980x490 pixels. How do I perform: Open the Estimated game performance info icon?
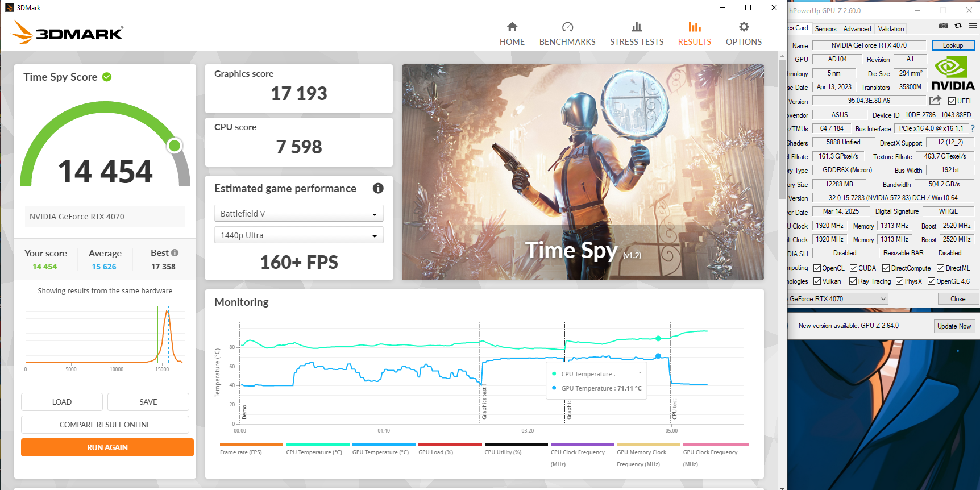click(x=378, y=188)
